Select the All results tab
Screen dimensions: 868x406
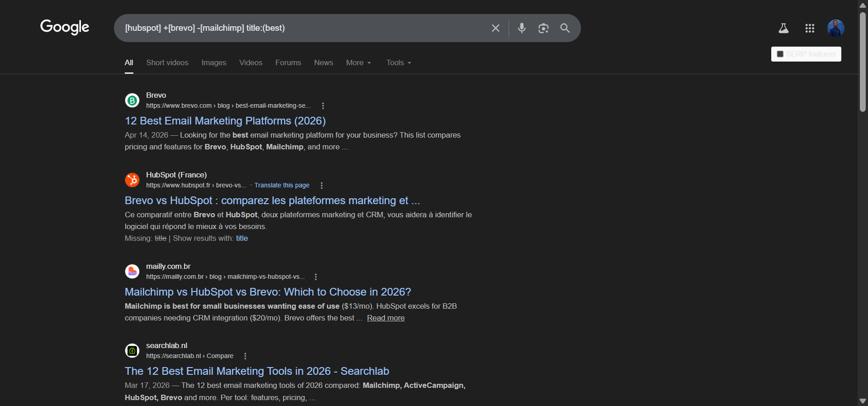(x=129, y=62)
